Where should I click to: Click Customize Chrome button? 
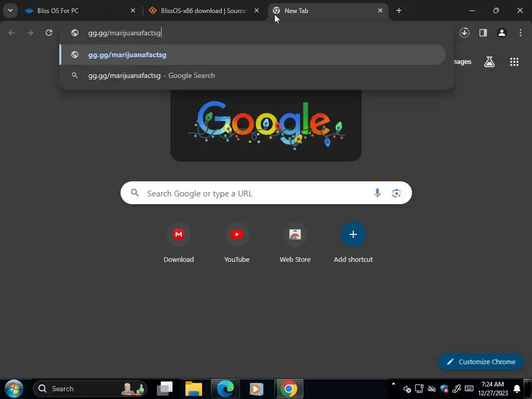pyautogui.click(x=481, y=362)
